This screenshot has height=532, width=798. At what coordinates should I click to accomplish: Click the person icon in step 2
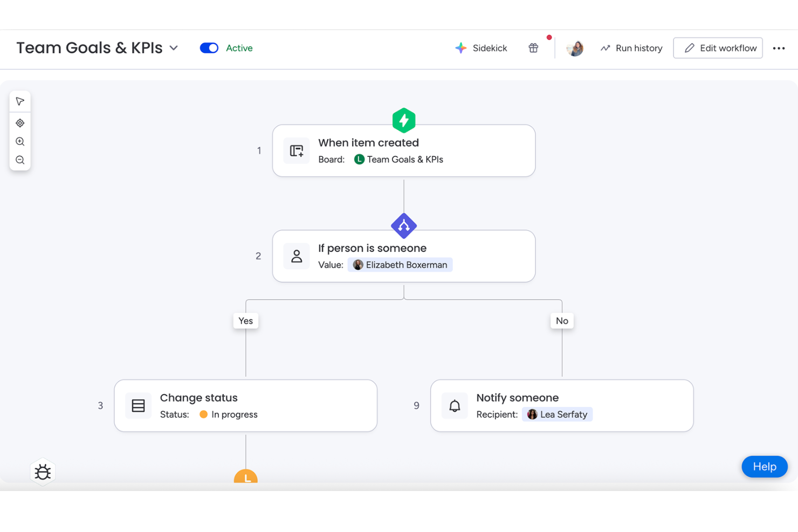pos(297,256)
